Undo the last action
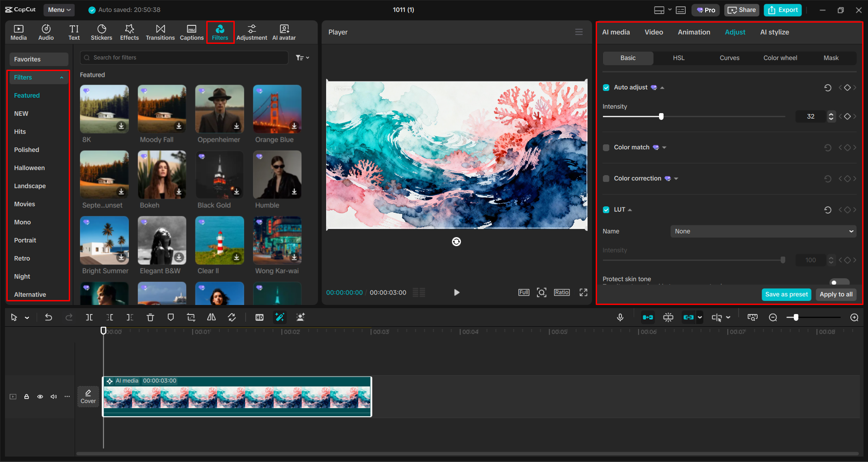 pos(48,317)
